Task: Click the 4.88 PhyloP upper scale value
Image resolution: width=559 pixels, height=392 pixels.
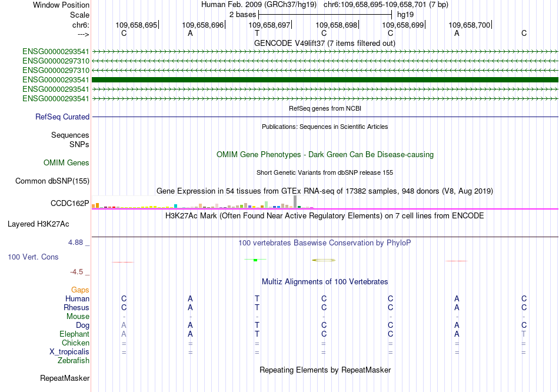Action: [75, 242]
